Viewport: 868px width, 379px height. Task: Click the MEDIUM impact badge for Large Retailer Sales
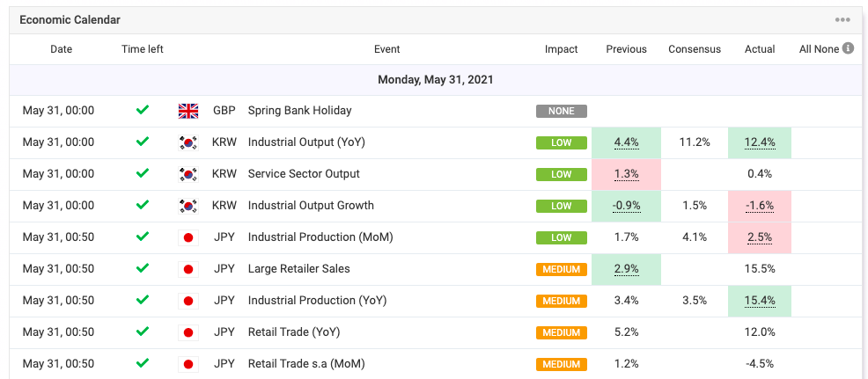click(x=562, y=269)
